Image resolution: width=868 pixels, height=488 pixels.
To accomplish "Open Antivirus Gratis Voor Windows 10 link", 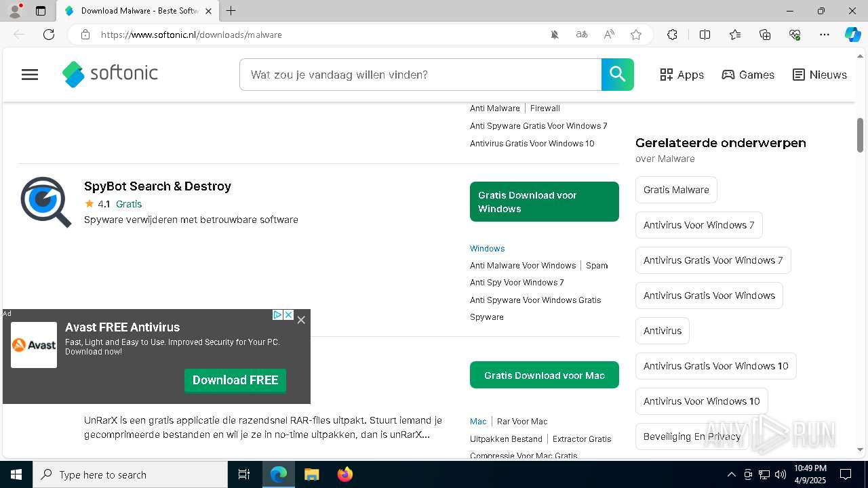I will (x=532, y=144).
